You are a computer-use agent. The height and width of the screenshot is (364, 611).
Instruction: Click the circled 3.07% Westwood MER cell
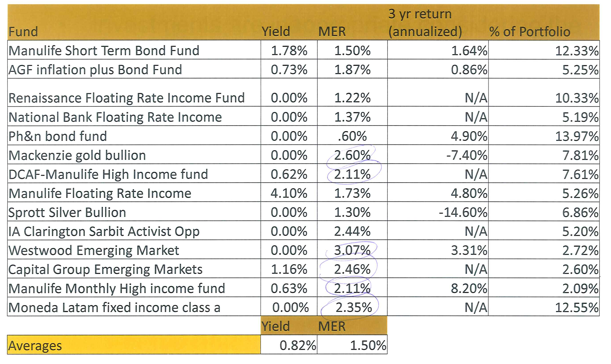(x=352, y=250)
